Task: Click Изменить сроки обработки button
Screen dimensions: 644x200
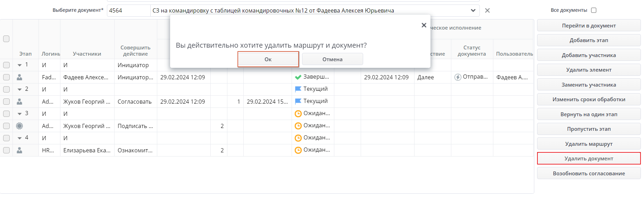Action: tap(589, 99)
